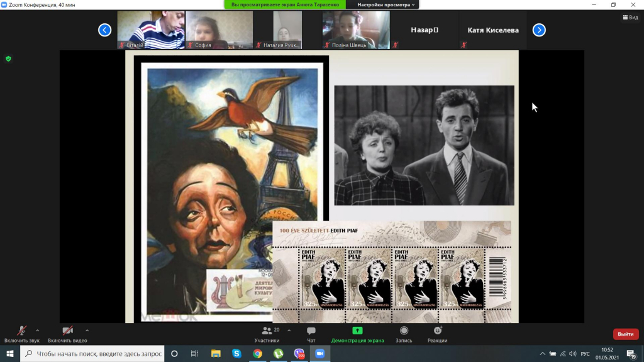Viewport: 644px width, 362px height.
Task: Expand video options arrow beside camera
Action: pos(87,331)
